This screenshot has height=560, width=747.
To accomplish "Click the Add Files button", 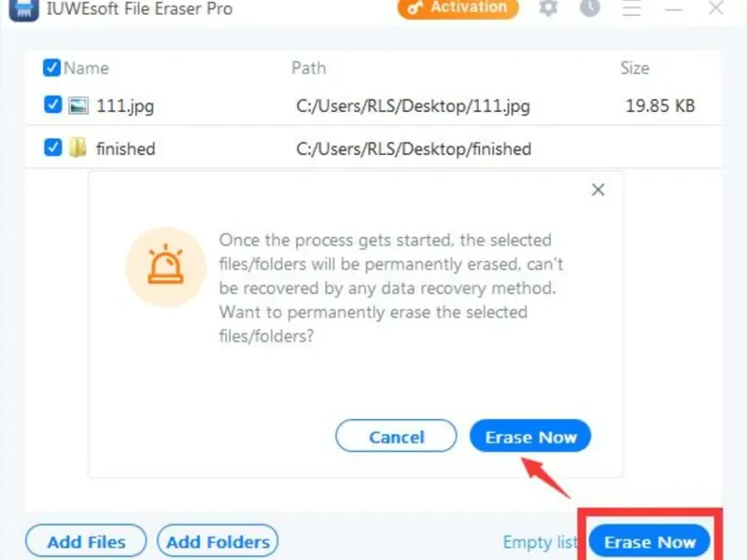I will pyautogui.click(x=86, y=541).
